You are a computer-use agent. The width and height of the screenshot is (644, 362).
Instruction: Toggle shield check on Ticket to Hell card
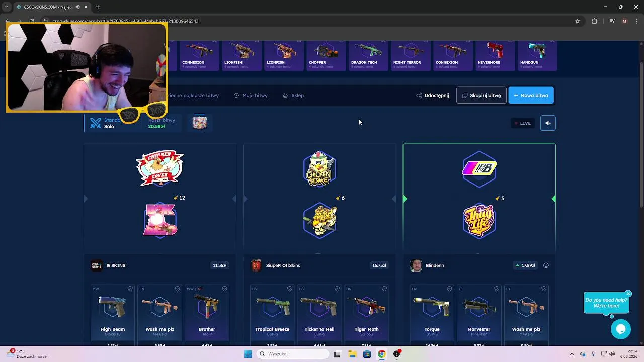(337, 289)
